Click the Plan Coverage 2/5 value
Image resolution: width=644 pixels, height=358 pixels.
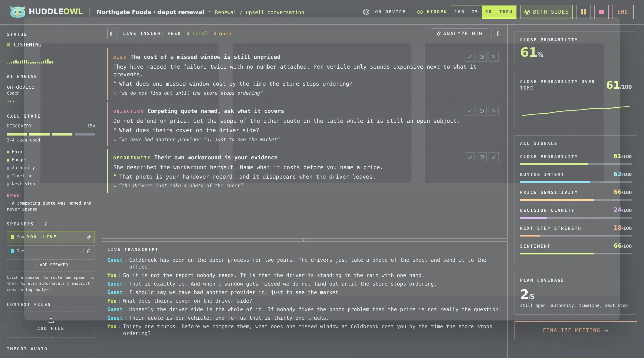pyautogui.click(x=527, y=294)
